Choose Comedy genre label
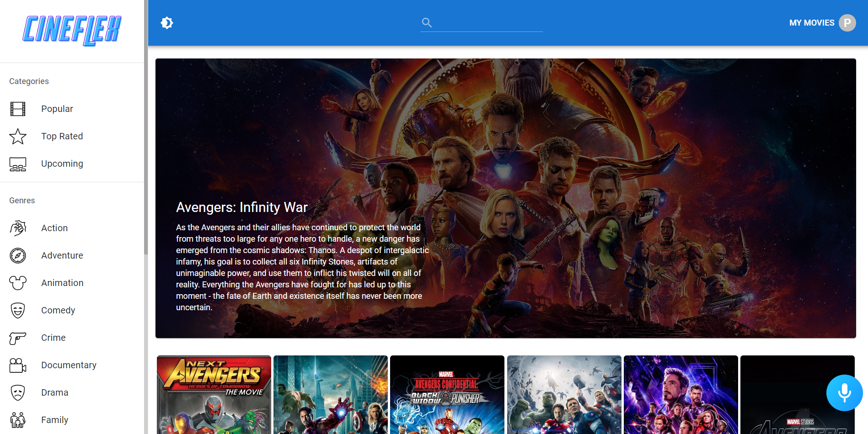The image size is (868, 434). tap(58, 310)
